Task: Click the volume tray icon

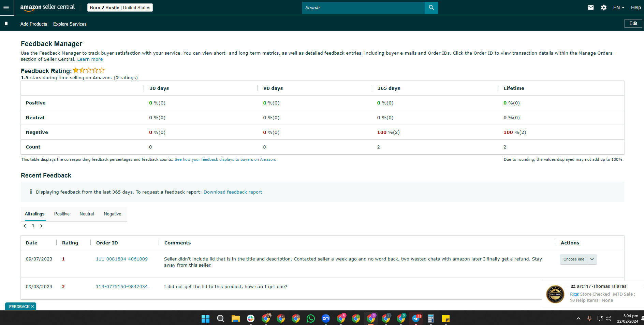Action: (x=609, y=319)
